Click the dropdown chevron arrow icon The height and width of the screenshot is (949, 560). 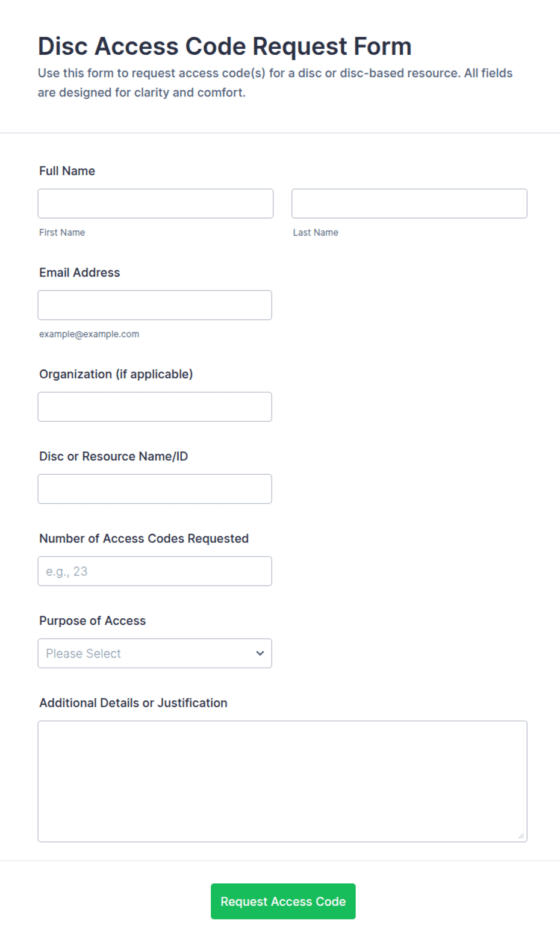pyautogui.click(x=260, y=653)
